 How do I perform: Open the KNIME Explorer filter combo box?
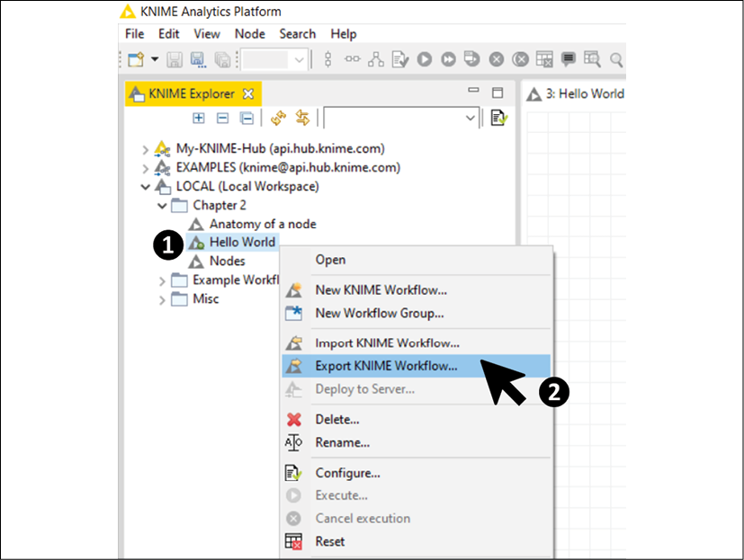point(401,118)
